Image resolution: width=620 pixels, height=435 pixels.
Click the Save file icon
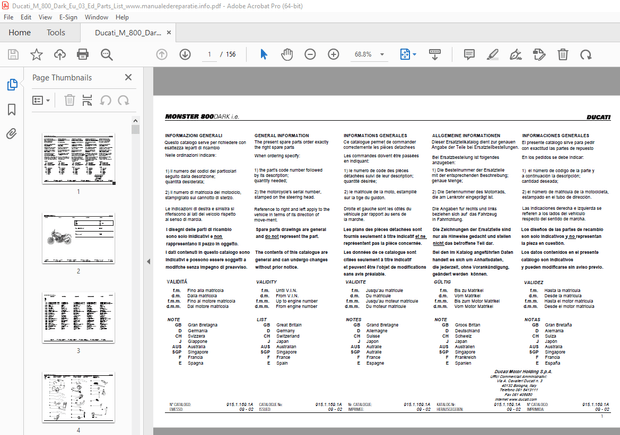[13, 55]
